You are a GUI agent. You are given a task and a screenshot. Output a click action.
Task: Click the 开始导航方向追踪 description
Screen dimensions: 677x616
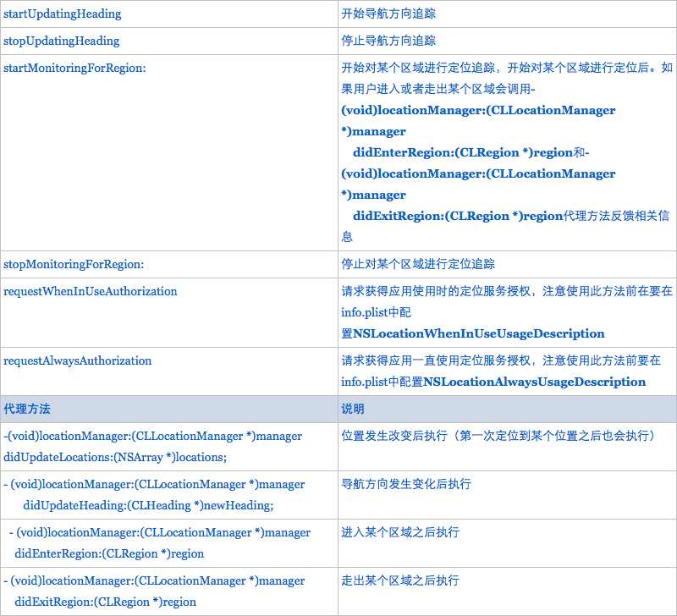coord(388,14)
